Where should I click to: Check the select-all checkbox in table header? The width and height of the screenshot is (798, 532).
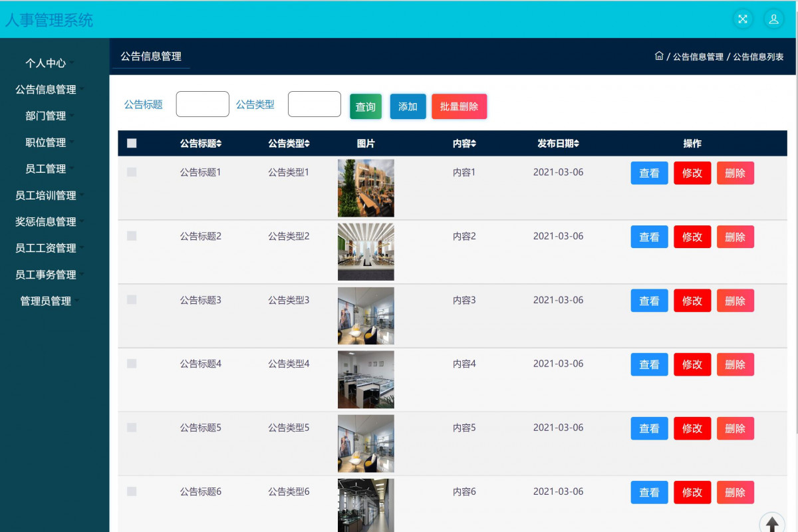pos(132,143)
